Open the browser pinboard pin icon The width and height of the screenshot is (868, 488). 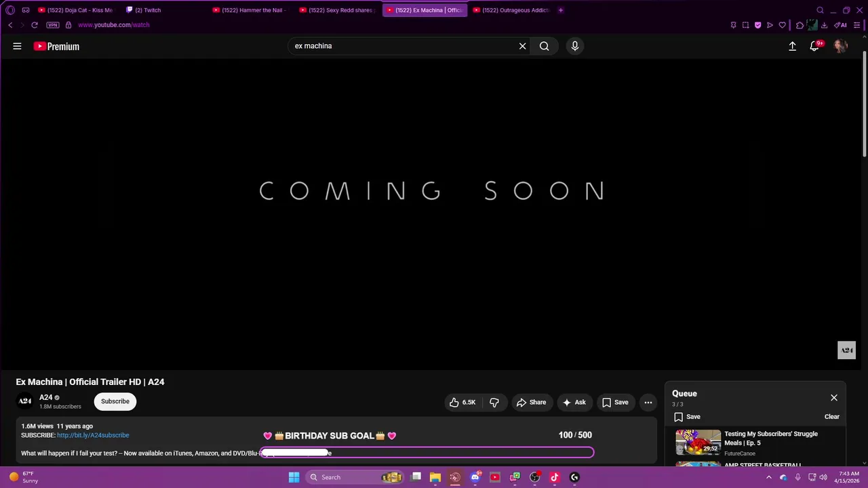(x=733, y=25)
